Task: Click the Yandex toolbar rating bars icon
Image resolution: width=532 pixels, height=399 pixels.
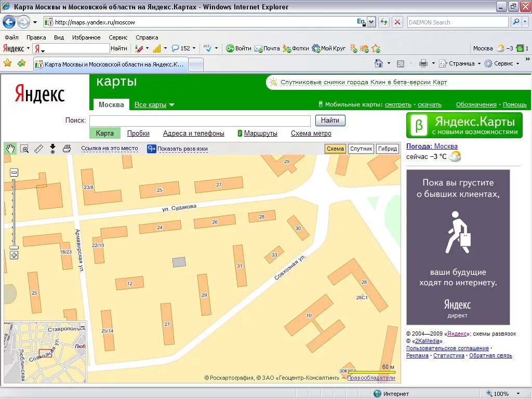Action: pyautogui.click(x=157, y=48)
